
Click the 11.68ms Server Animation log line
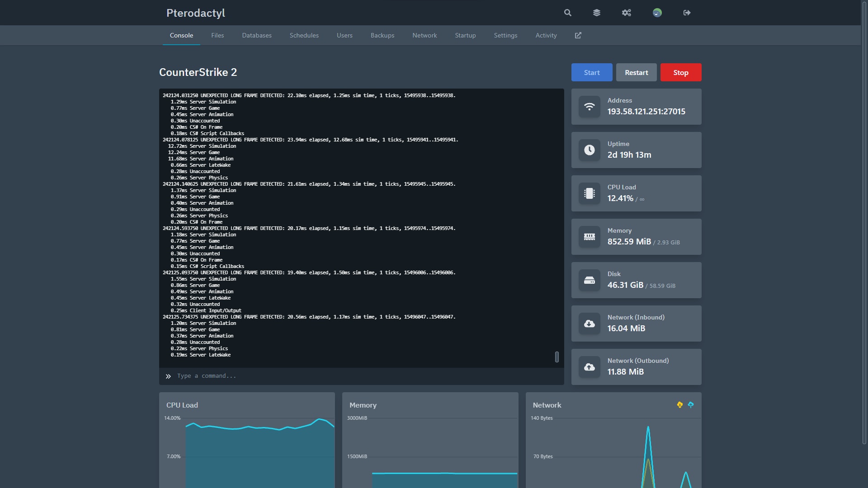pyautogui.click(x=201, y=159)
